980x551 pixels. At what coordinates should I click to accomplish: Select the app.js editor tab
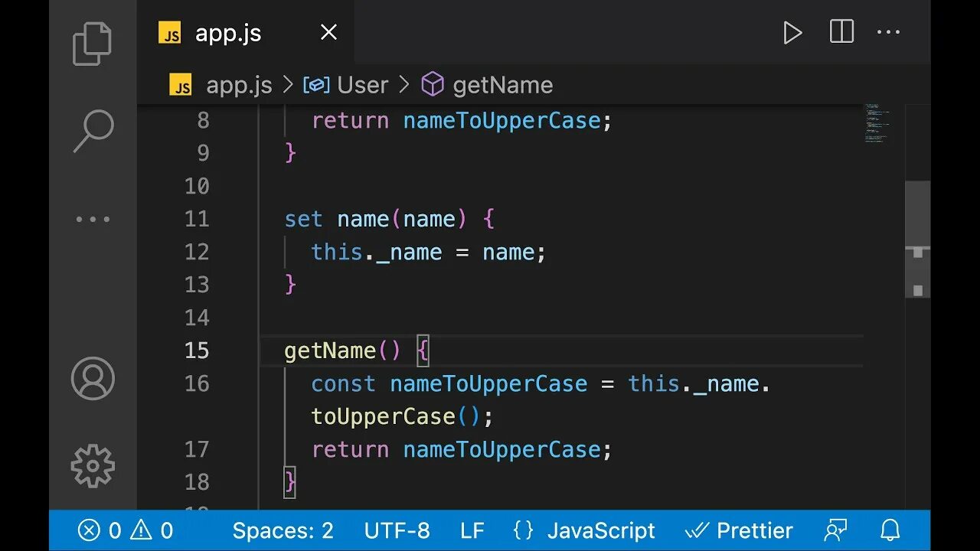click(245, 32)
